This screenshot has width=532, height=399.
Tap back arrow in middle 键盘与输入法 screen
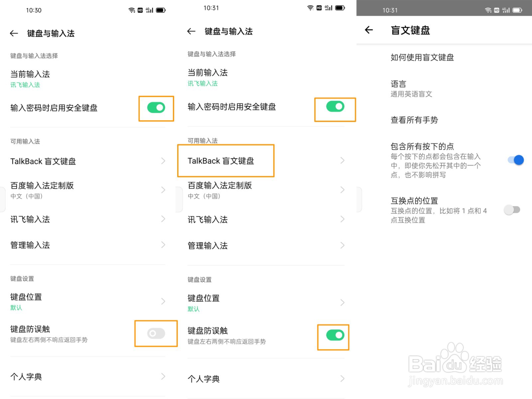[x=191, y=31]
